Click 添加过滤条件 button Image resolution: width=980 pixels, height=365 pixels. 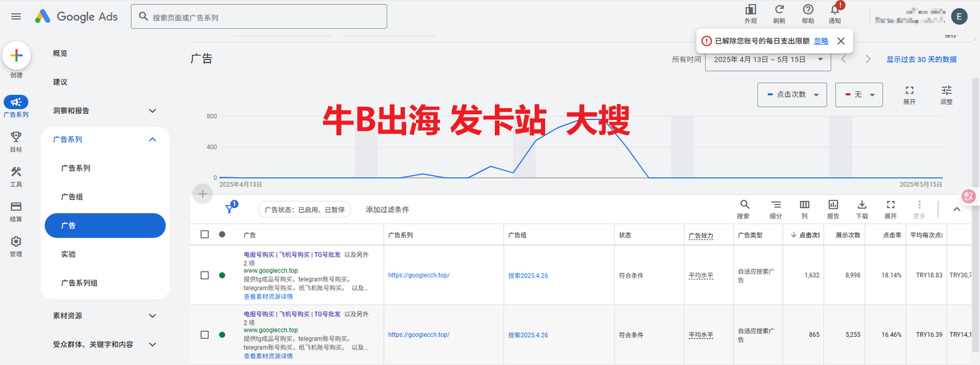[x=387, y=209]
